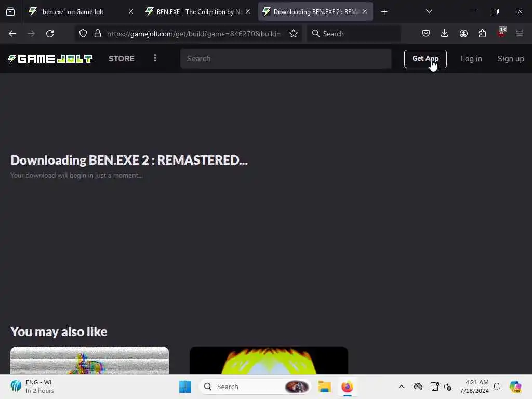Viewport: 532px width, 399px height.
Task: Bookmark this page with the star
Action: pyautogui.click(x=294, y=34)
